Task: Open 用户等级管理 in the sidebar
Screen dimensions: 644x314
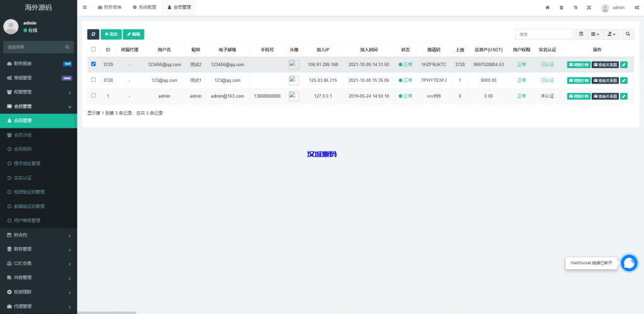Action: click(x=38, y=221)
